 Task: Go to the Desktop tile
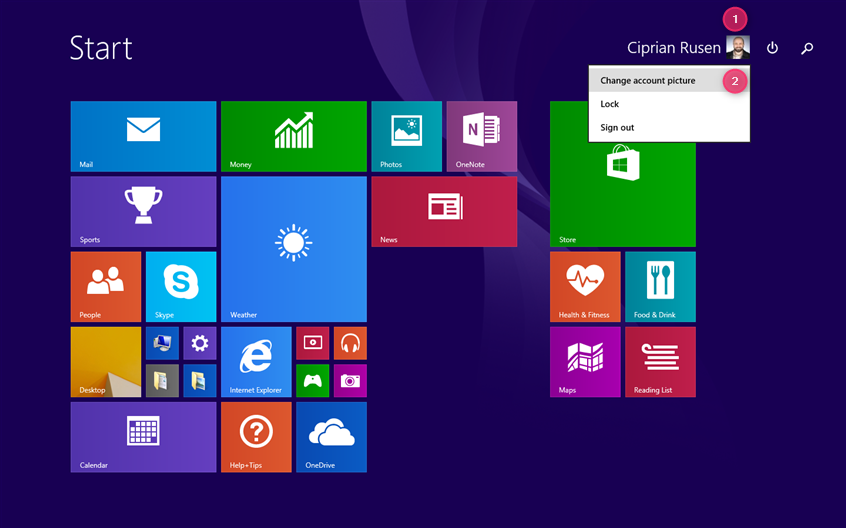coord(106,362)
